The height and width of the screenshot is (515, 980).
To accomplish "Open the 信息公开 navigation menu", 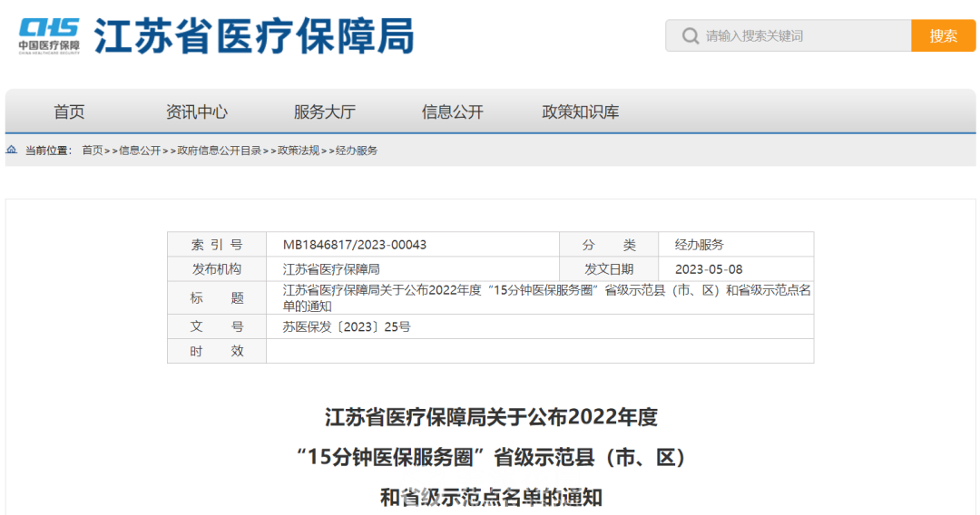I will click(453, 112).
